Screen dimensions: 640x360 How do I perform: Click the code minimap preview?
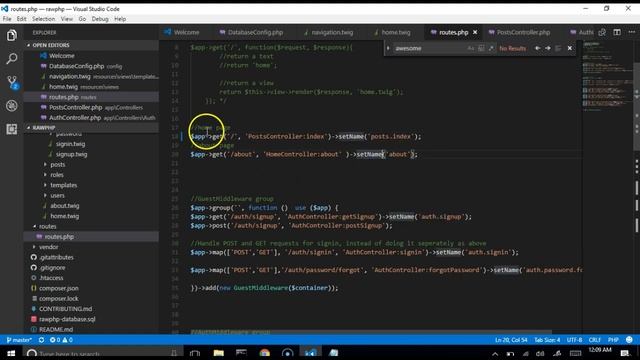607,76
